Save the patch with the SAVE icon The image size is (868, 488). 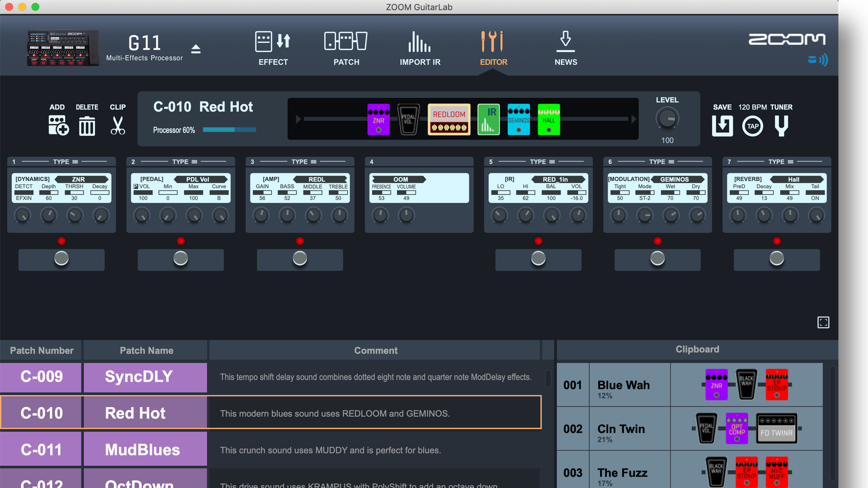(x=722, y=126)
